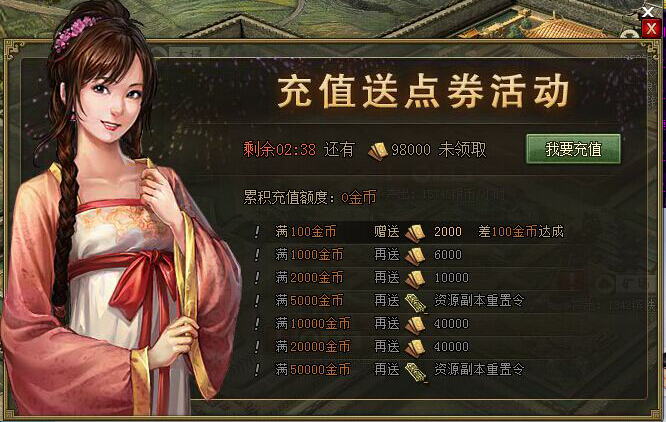
Task: Click the green 我要充值 recharge button
Action: click(x=573, y=149)
